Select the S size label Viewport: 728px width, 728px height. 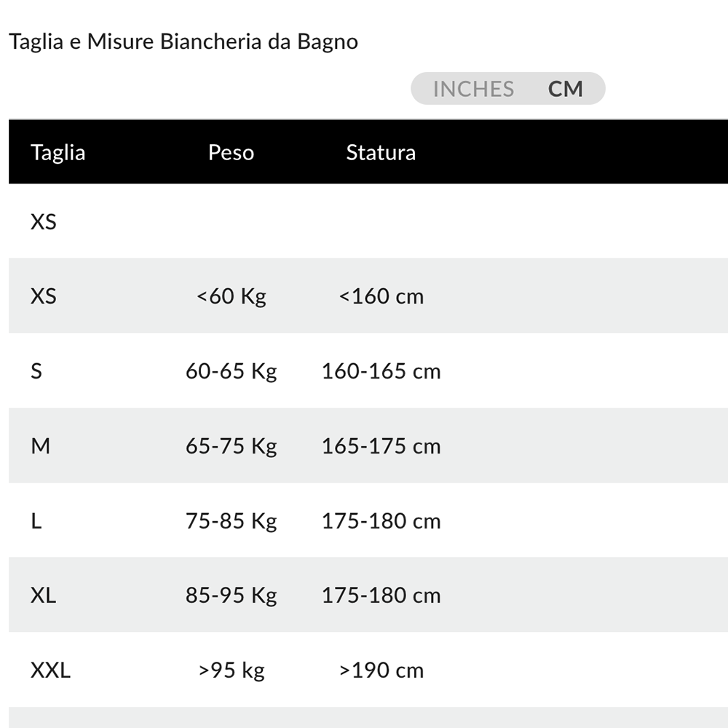click(36, 371)
